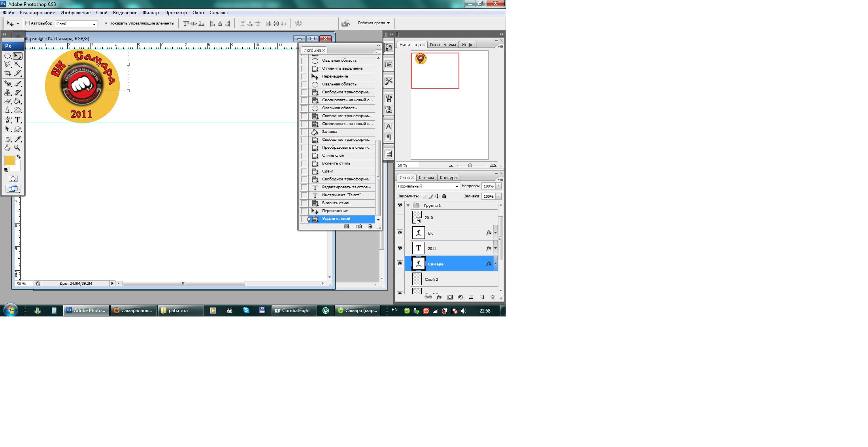
Task: Open tool preset picker arrow
Action: pos(18,23)
